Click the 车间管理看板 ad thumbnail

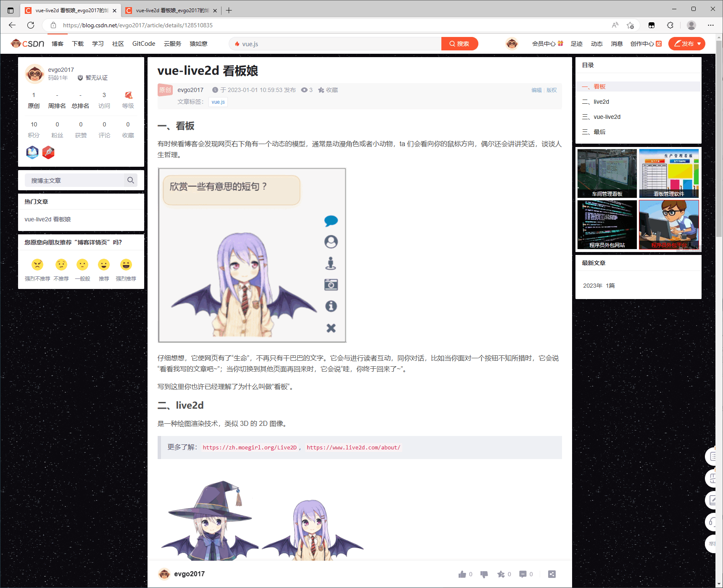pos(607,173)
